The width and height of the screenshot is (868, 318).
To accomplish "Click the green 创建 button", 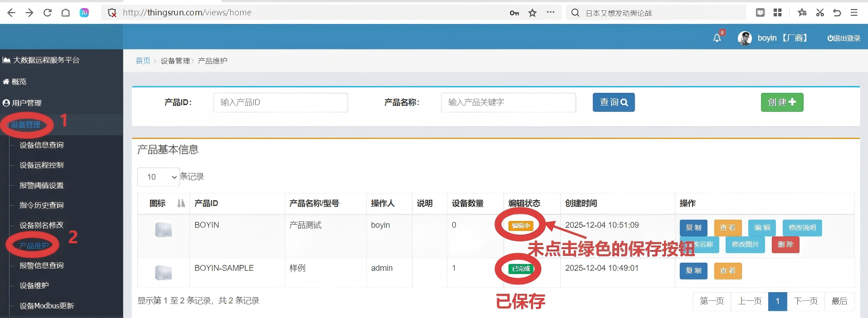I will [781, 102].
